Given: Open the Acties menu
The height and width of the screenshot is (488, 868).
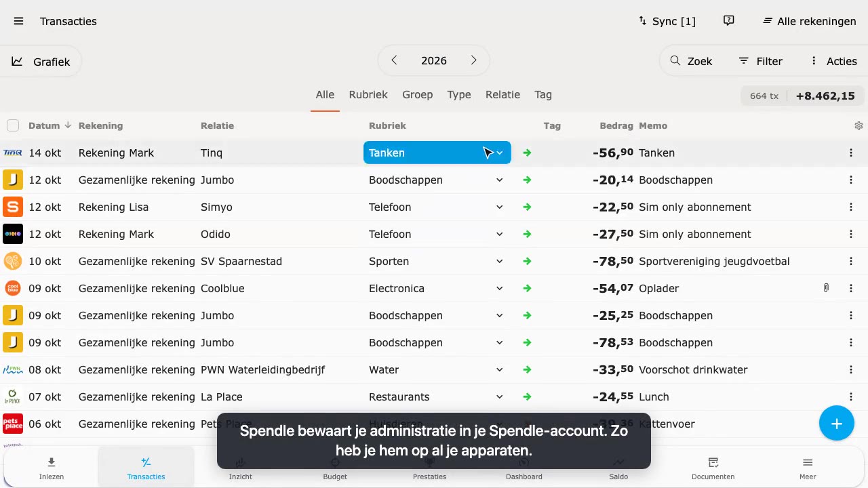Looking at the screenshot, I should 833,61.
